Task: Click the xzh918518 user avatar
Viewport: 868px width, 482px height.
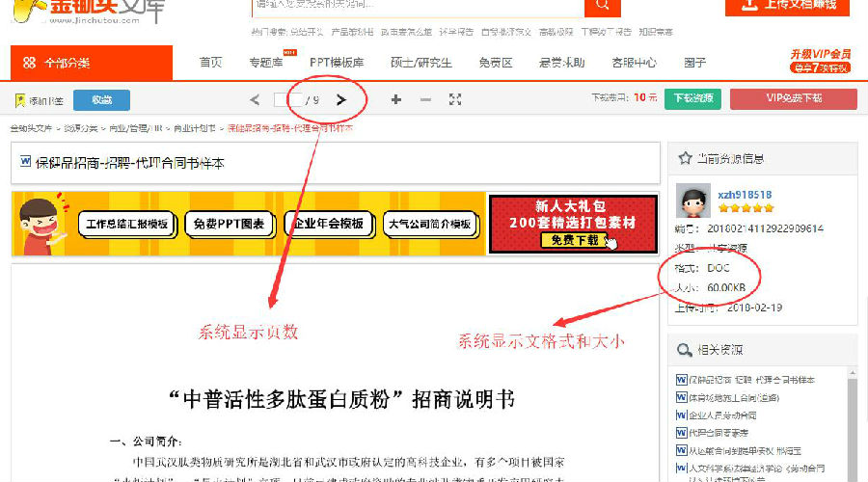Action: pos(693,201)
